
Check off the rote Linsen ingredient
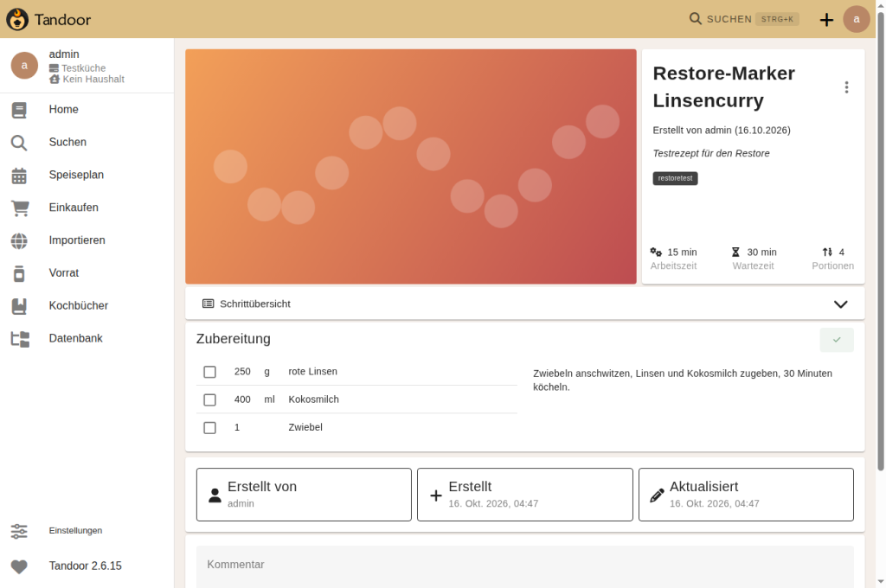(209, 372)
